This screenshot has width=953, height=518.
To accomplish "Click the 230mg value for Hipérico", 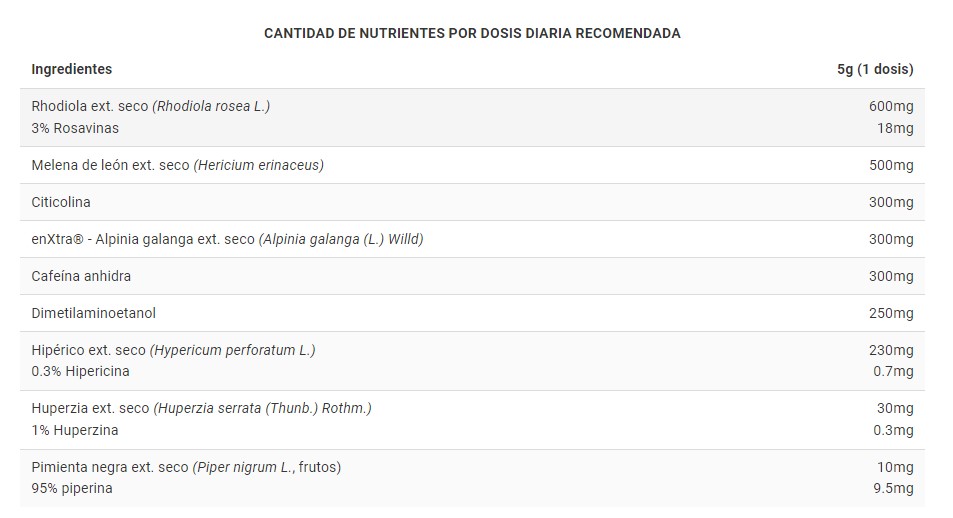I will (891, 350).
